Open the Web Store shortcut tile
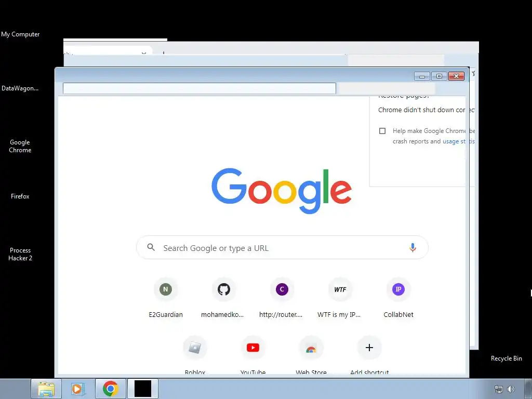The height and width of the screenshot is (399, 532). (311, 354)
